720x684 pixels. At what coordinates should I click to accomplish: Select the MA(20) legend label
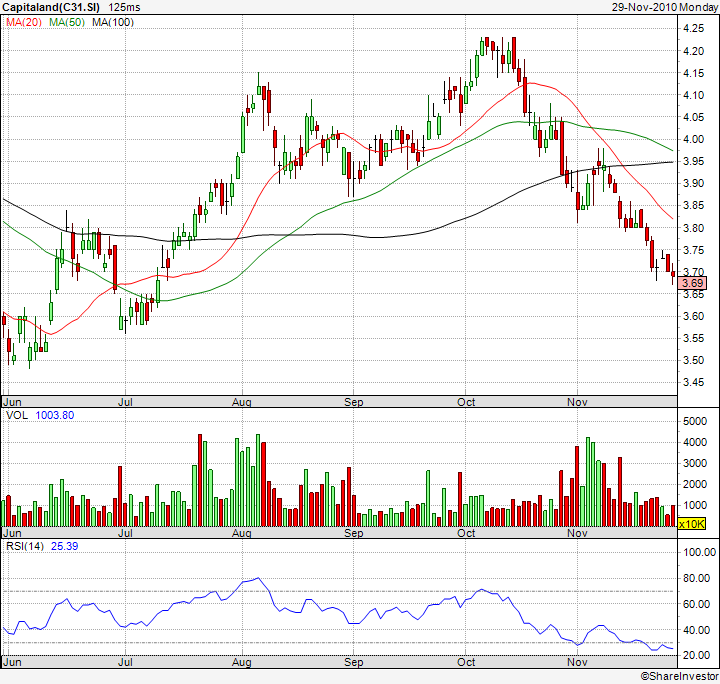tap(24, 22)
